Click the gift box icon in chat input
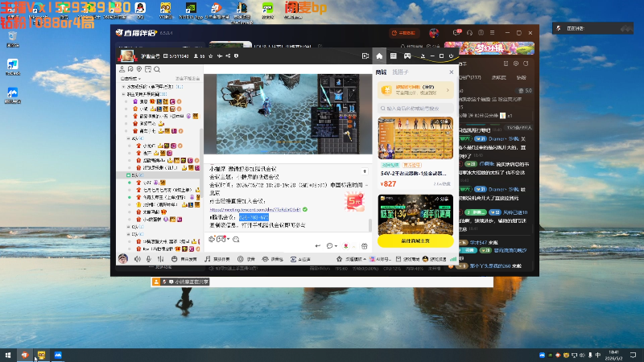 pyautogui.click(x=365, y=246)
